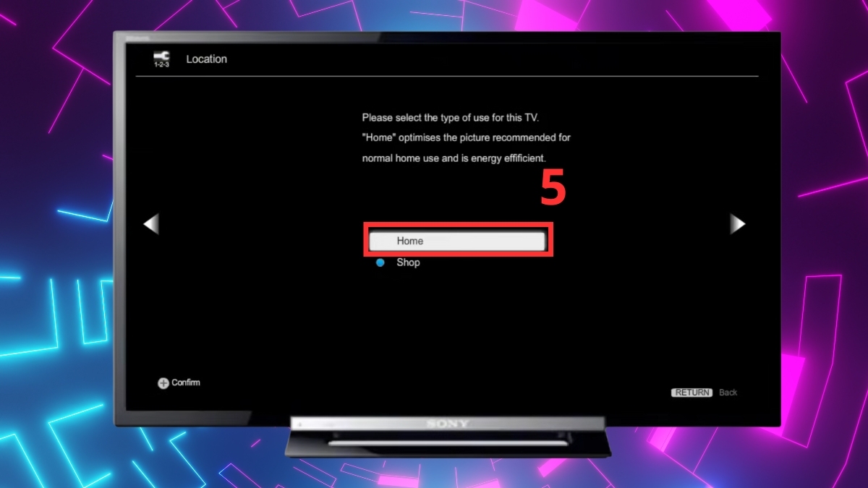The height and width of the screenshot is (488, 868).
Task: Select the Home location option
Action: coord(457,241)
